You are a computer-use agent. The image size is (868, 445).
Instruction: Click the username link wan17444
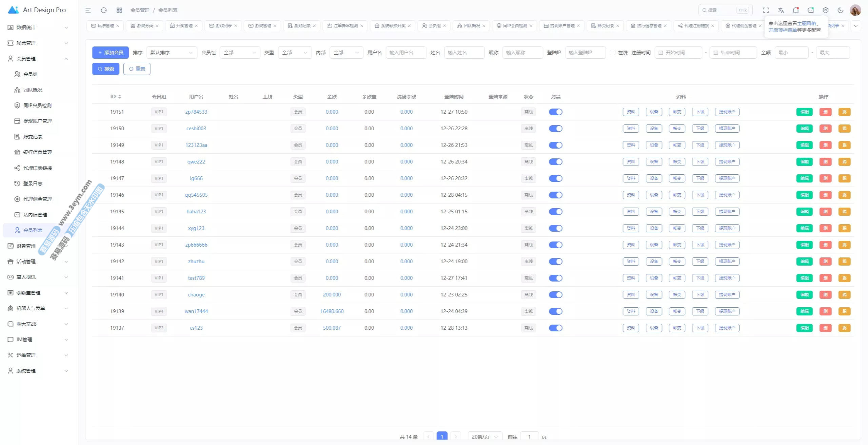coord(196,311)
